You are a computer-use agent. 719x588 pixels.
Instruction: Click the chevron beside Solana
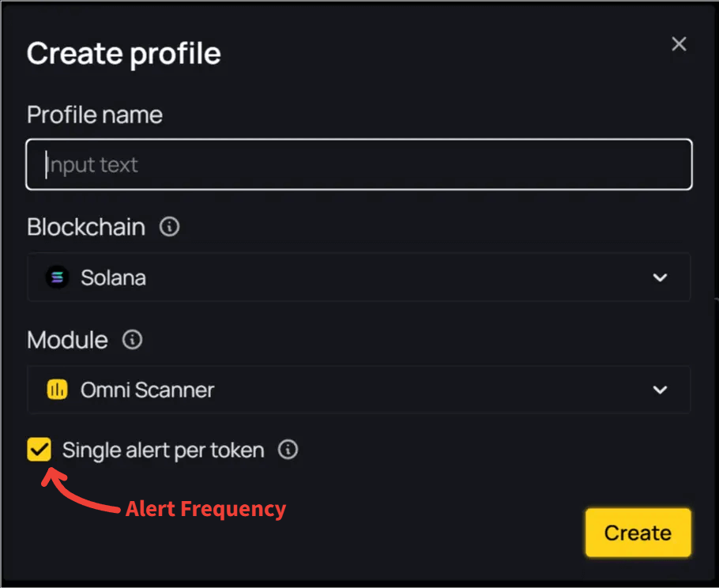(x=661, y=277)
